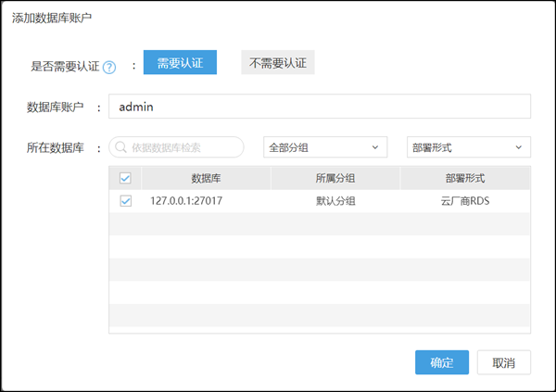Expand the 部署形式 filter dropdown
The width and height of the screenshot is (556, 392).
tap(469, 147)
